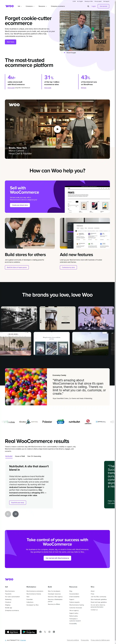Open the LinkedIn icon in footer
Screen dimensions: 116x644
[54, 632]
